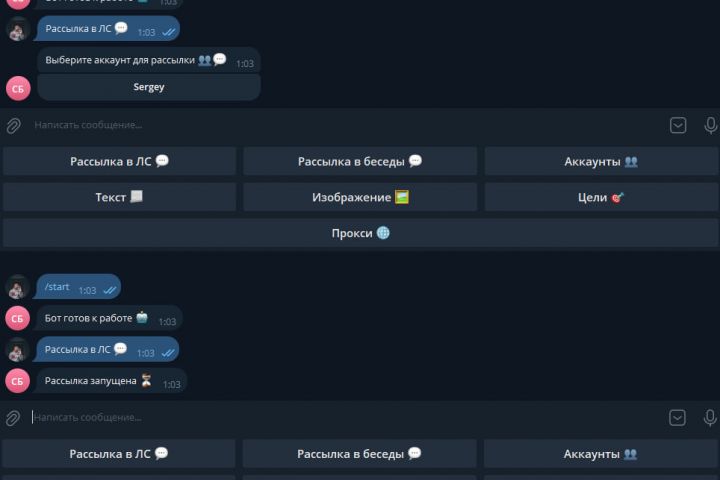Choose the Цели button

(601, 197)
